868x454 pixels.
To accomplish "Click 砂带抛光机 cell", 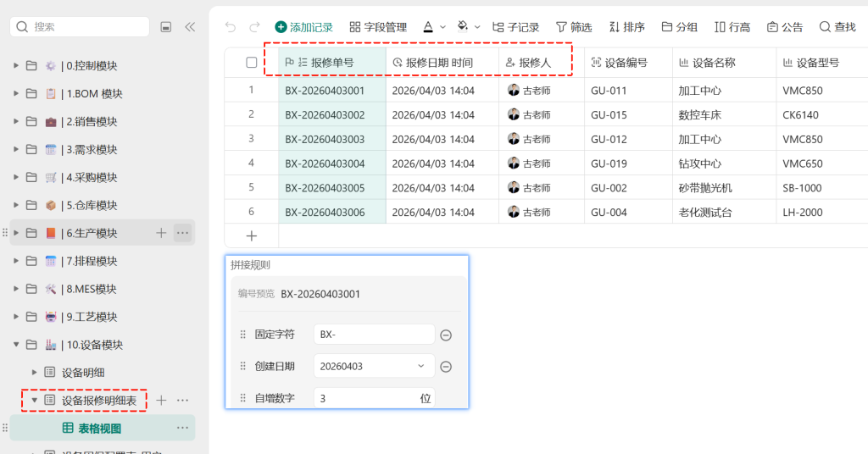I will 724,187.
